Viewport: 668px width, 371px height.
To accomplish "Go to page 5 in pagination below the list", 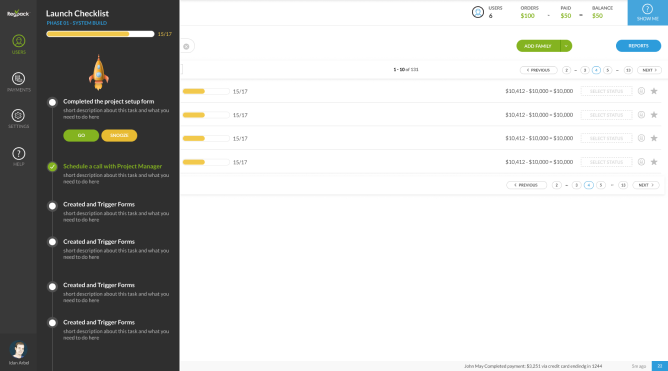I will pos(601,185).
